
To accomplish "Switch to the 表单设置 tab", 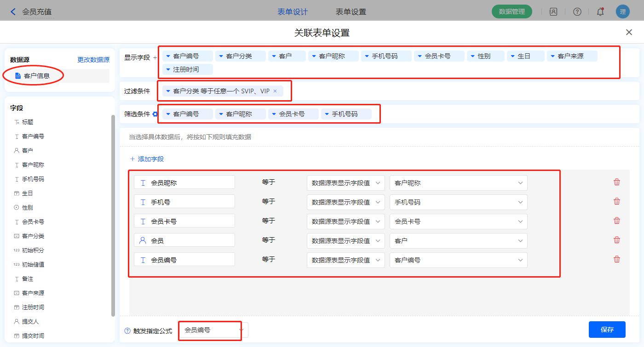I will 351,12.
